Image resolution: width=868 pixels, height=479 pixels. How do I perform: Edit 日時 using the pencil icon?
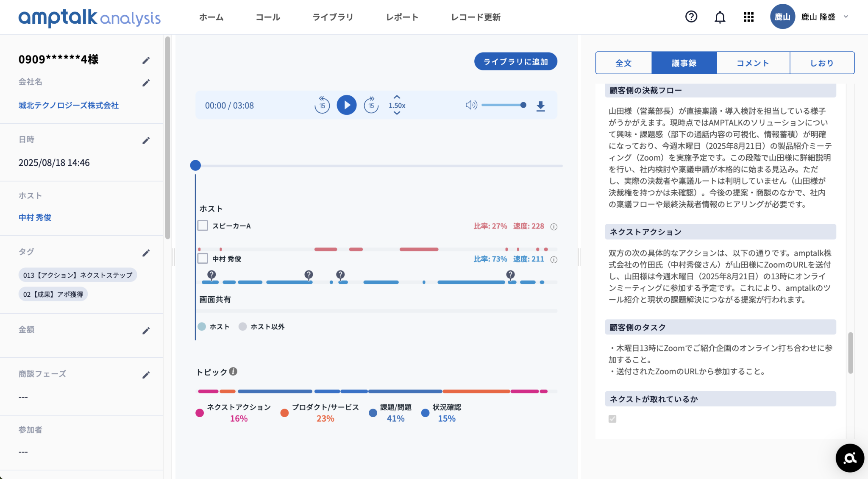[147, 140]
